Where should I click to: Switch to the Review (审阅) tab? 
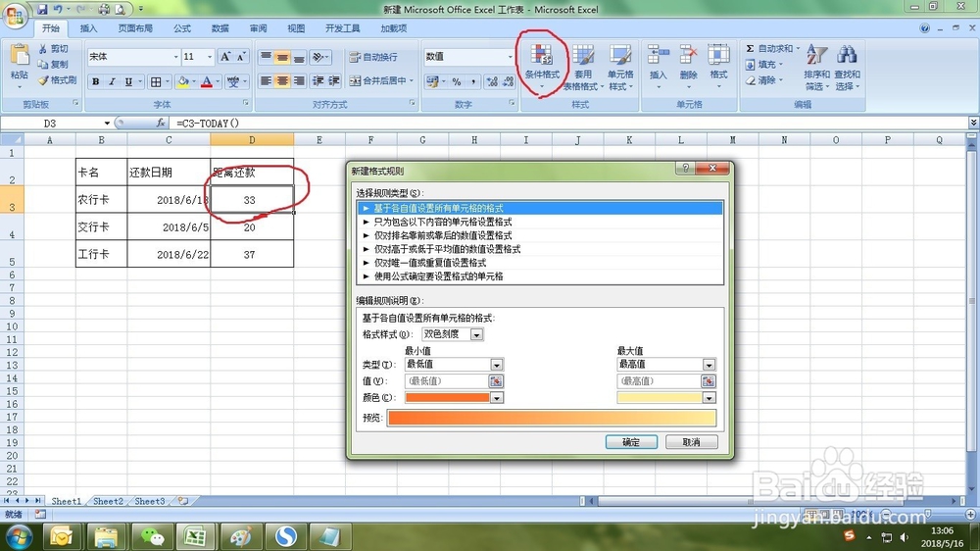pos(258,28)
